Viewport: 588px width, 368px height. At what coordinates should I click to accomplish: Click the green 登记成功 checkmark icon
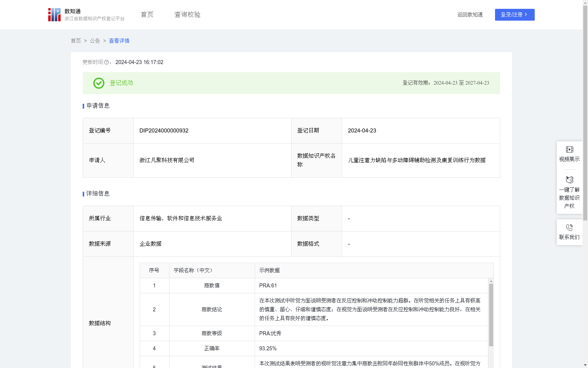click(x=98, y=83)
